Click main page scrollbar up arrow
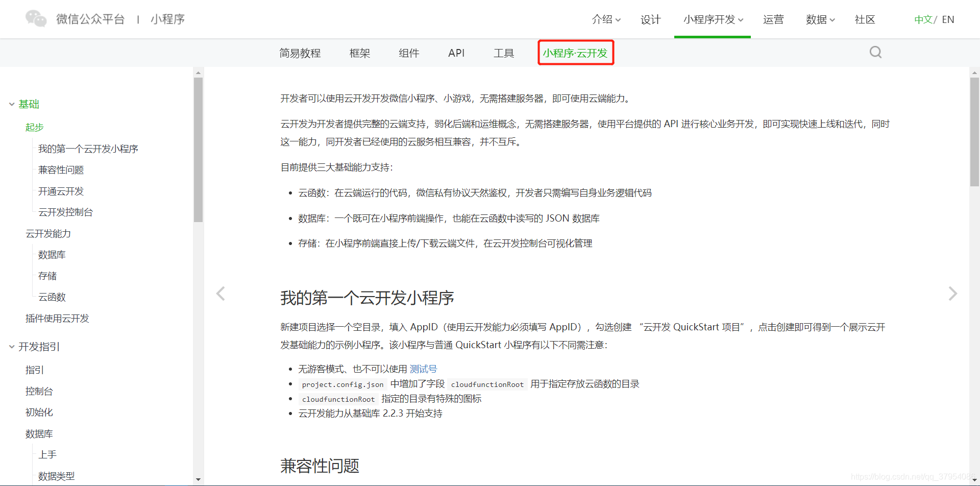 (x=974, y=72)
